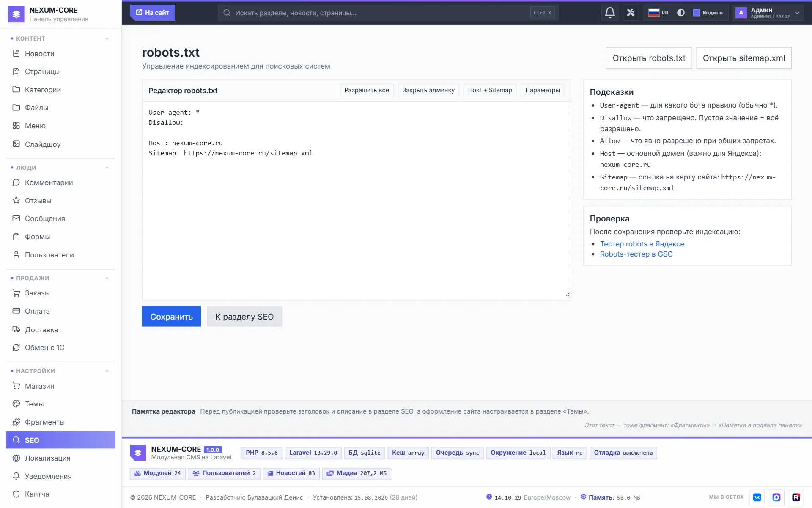Screen dimensions: 812x508
Task: Click the Слайдшоу image icon
Action: pos(16,144)
